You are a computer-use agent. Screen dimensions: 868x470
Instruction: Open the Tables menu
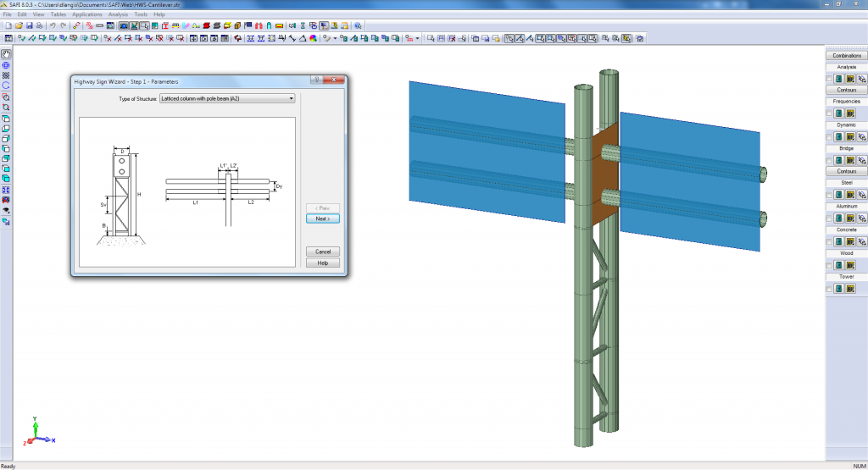[x=58, y=14]
